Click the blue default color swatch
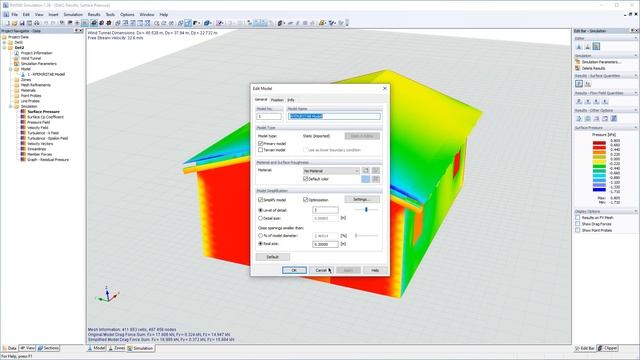640x360 pixels. [366, 179]
